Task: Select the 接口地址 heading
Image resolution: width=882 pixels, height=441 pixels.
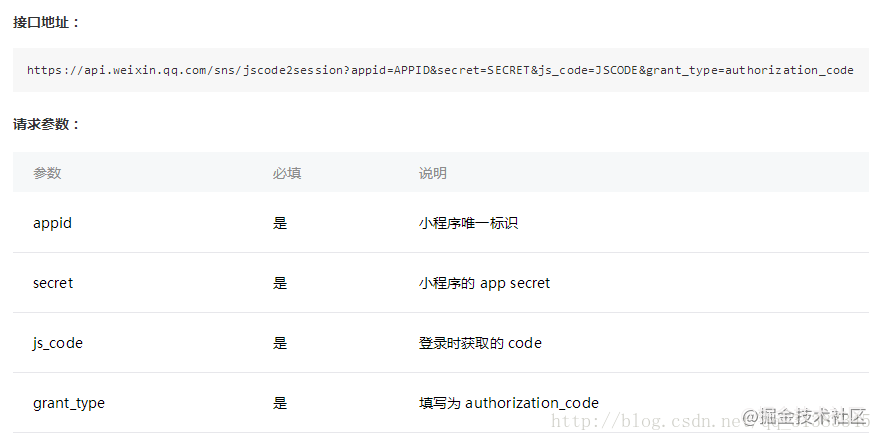Action: (x=47, y=22)
